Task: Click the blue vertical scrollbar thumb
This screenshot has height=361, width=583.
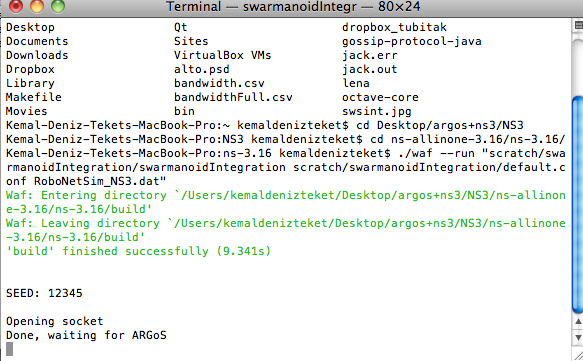Action: coord(578,204)
